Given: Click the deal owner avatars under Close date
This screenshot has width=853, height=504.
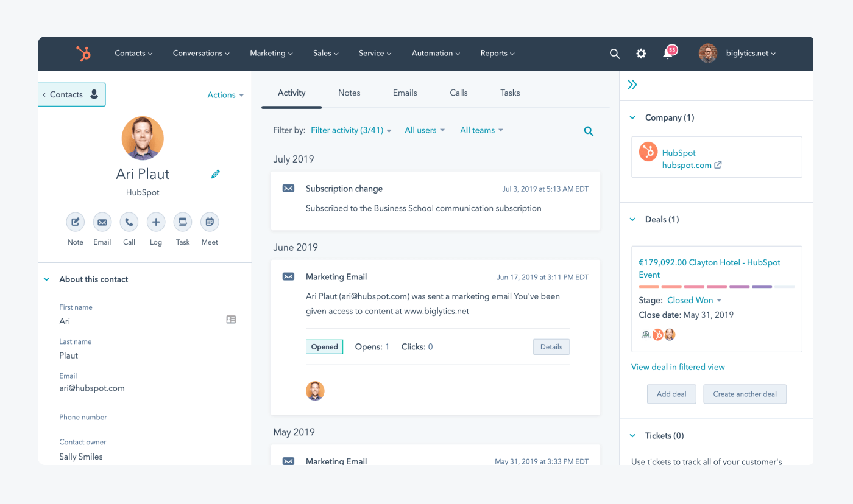Looking at the screenshot, I should click(x=658, y=335).
